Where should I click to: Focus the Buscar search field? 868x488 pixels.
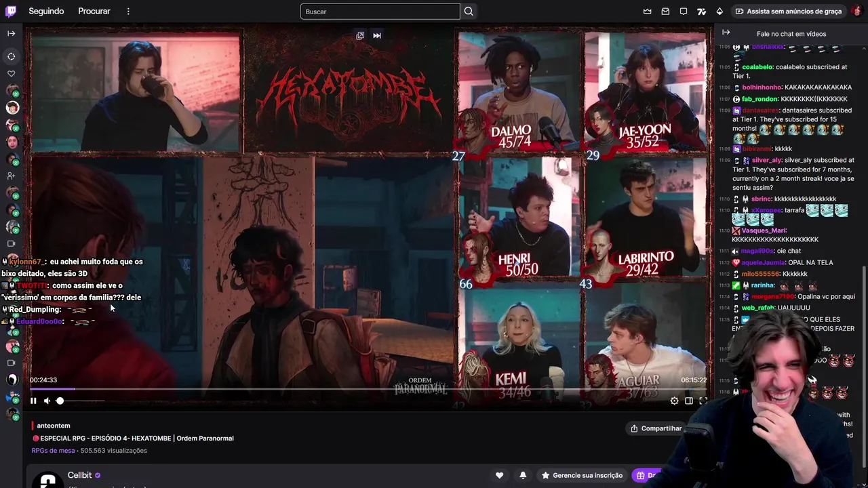380,12
